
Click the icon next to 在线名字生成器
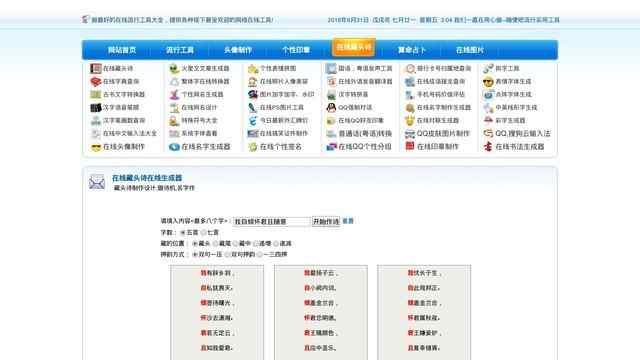click(x=174, y=147)
